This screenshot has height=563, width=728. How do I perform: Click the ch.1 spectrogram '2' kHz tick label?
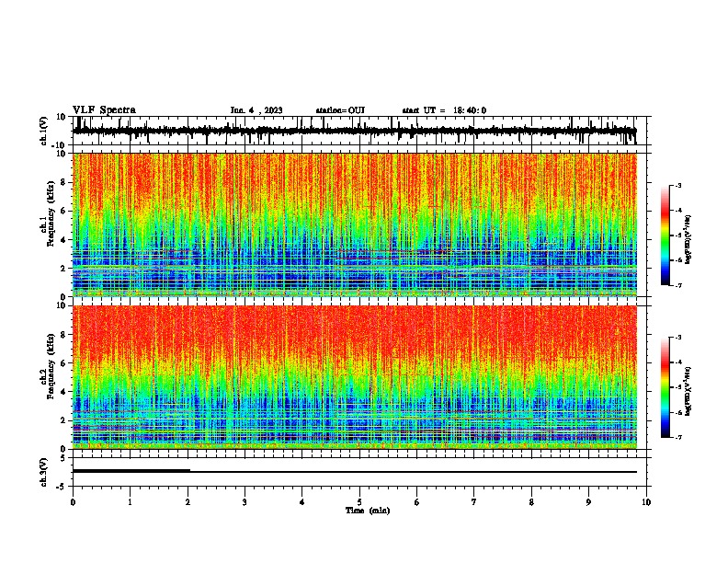63,269
